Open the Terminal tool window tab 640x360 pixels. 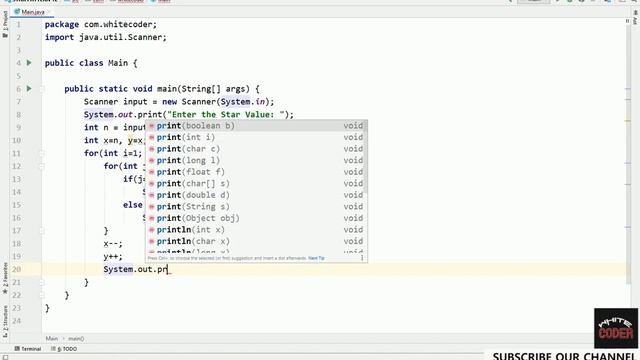coord(28,349)
